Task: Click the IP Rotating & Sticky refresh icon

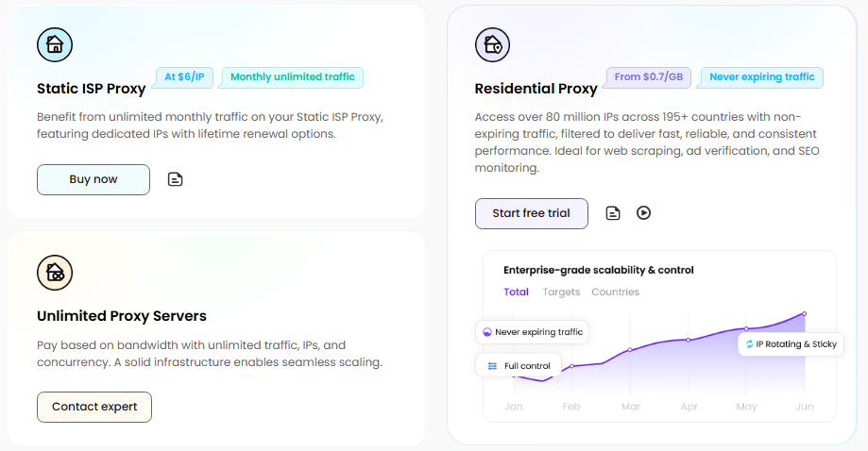Action: [x=750, y=344]
